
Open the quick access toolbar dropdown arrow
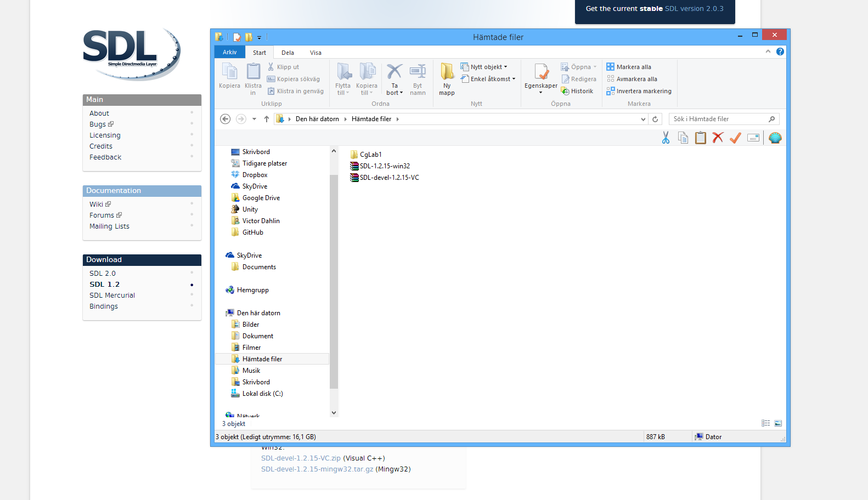pyautogui.click(x=259, y=37)
